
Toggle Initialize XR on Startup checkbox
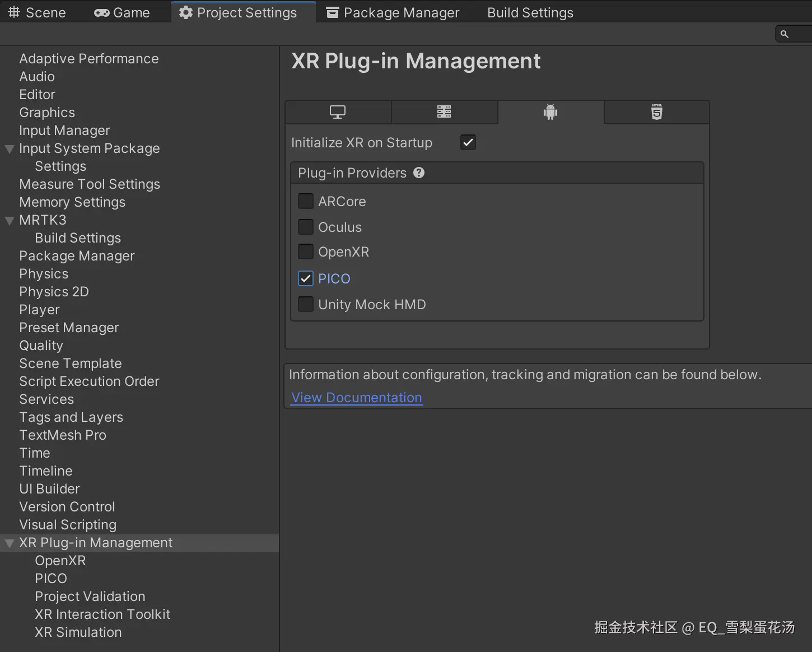[x=468, y=142]
